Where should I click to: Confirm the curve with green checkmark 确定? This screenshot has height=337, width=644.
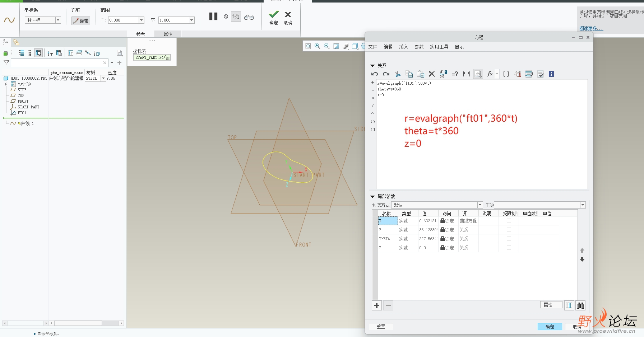(x=274, y=18)
